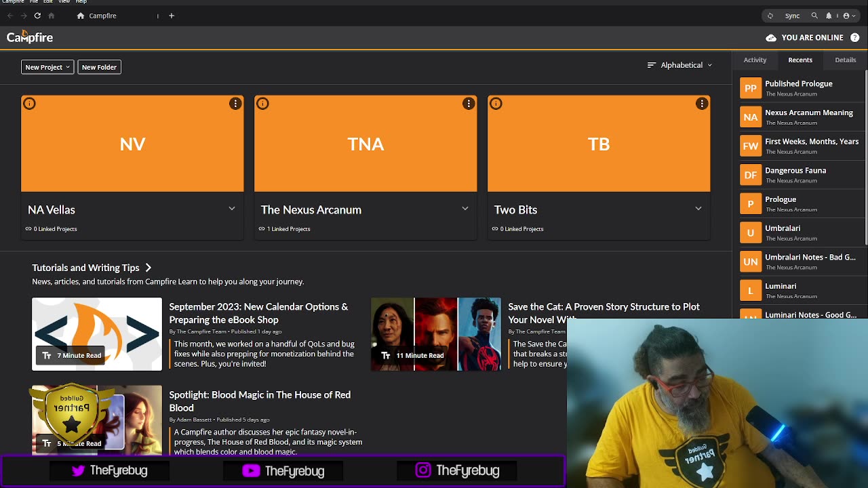Open the Edit menu

pos(48,2)
